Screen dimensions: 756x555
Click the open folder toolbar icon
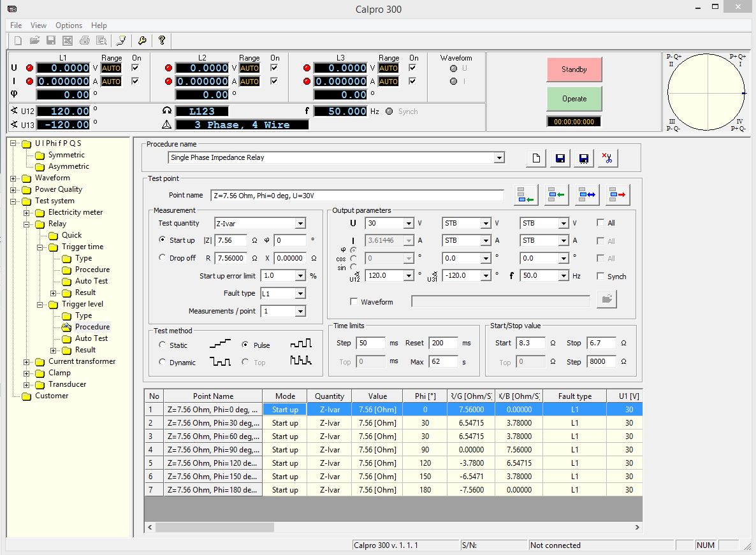(34, 41)
